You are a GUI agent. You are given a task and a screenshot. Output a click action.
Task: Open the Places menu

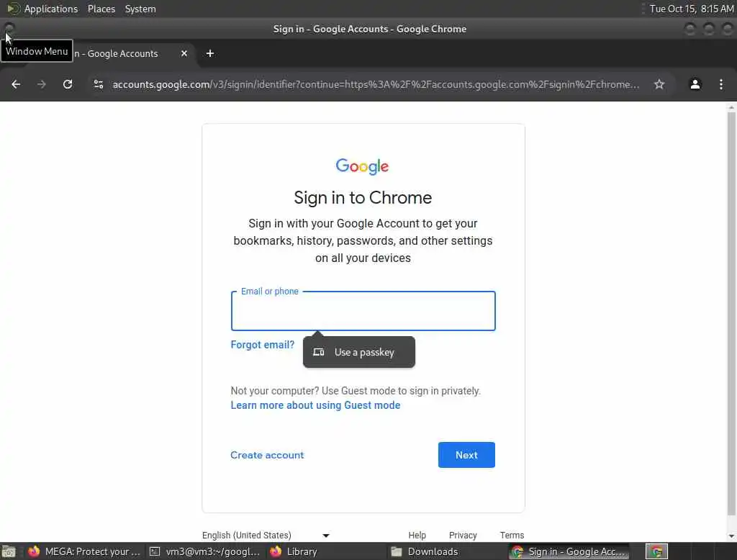pyautogui.click(x=101, y=9)
